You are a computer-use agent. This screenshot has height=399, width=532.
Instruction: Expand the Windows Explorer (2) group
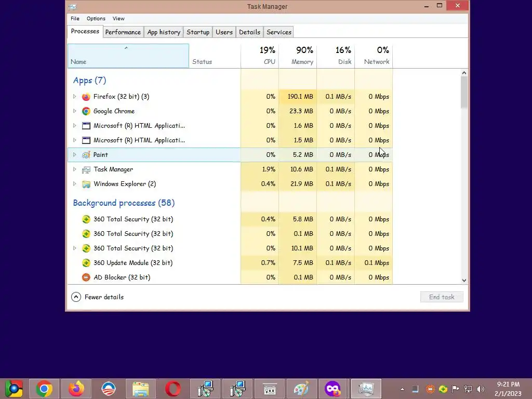coord(75,184)
